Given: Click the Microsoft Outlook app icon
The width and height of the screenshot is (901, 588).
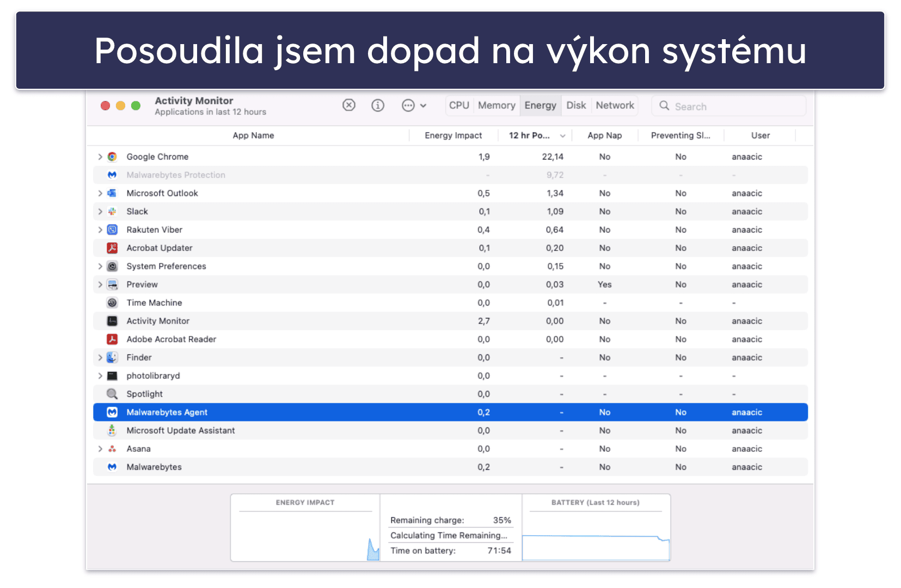Looking at the screenshot, I should 112,193.
